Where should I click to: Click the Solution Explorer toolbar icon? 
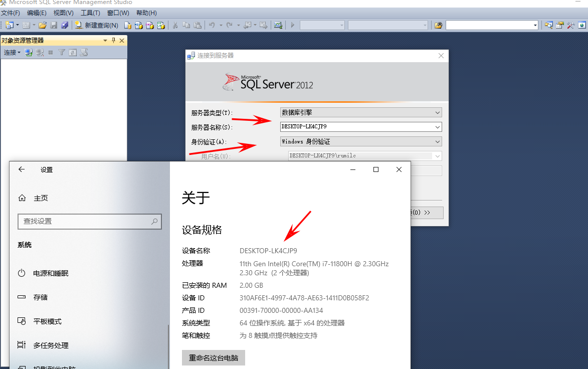point(548,25)
